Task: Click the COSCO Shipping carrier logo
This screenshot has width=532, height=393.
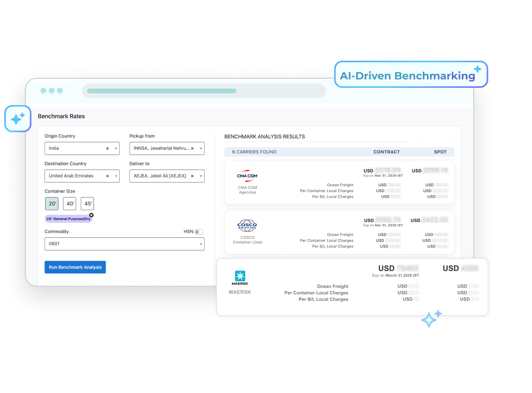Action: click(247, 225)
